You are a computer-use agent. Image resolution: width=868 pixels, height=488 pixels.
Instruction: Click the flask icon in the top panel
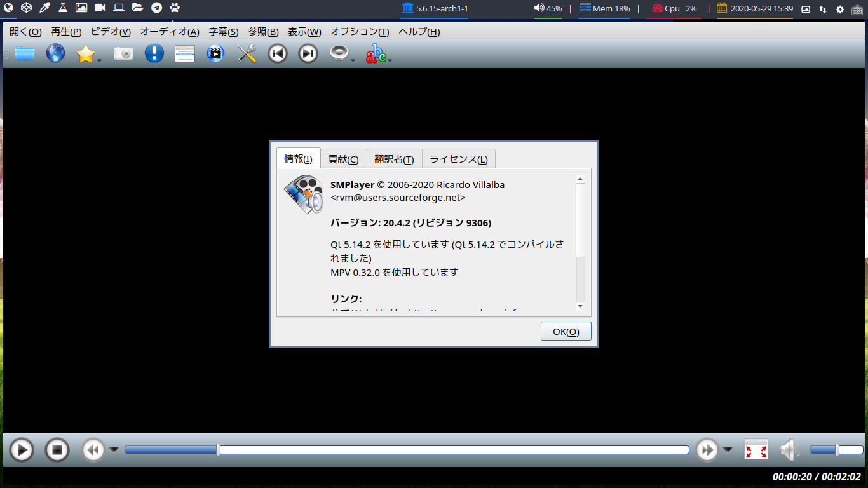click(63, 8)
